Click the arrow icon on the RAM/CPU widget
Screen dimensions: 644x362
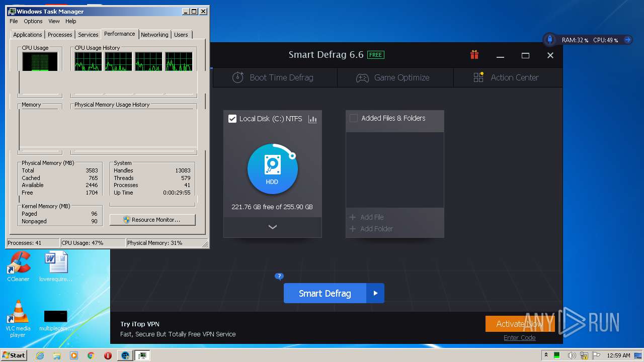pyautogui.click(x=627, y=40)
